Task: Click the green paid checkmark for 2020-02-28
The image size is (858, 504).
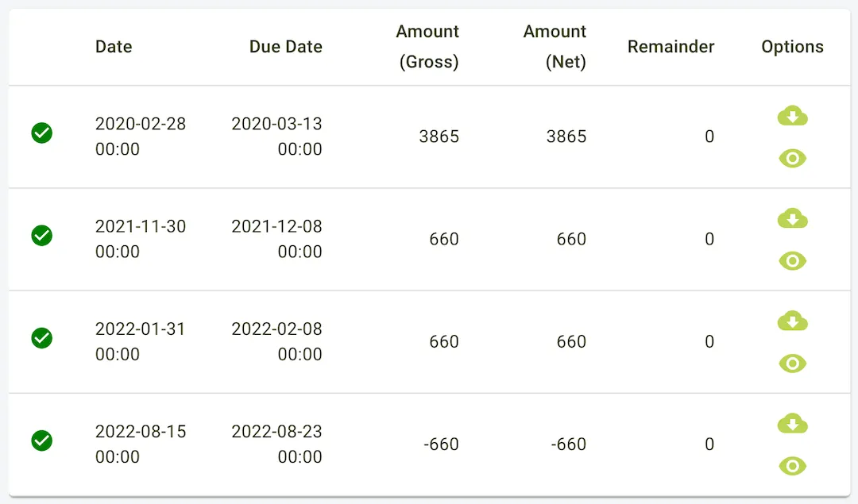Action: pos(42,133)
